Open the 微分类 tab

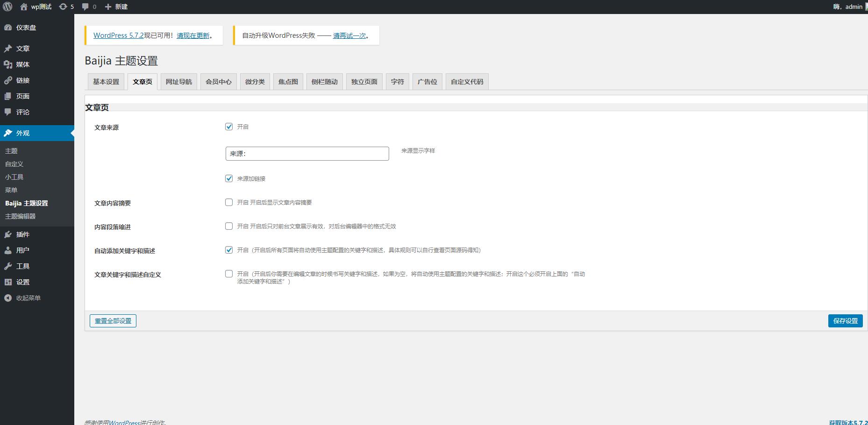255,82
